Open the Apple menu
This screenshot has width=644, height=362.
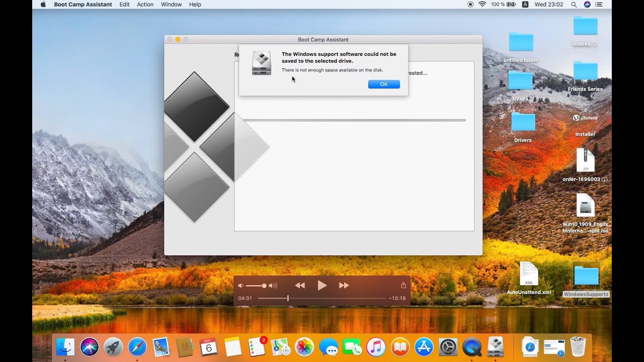tap(43, 5)
